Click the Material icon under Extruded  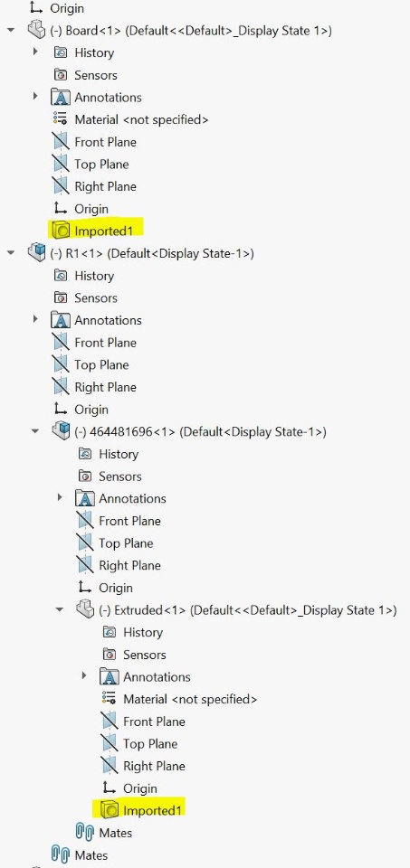(x=110, y=699)
